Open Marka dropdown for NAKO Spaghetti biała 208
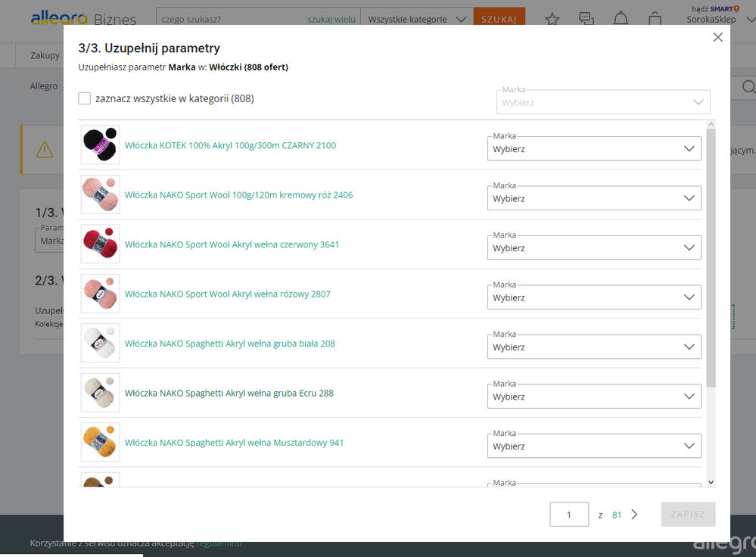This screenshot has width=756, height=557. 594,347
